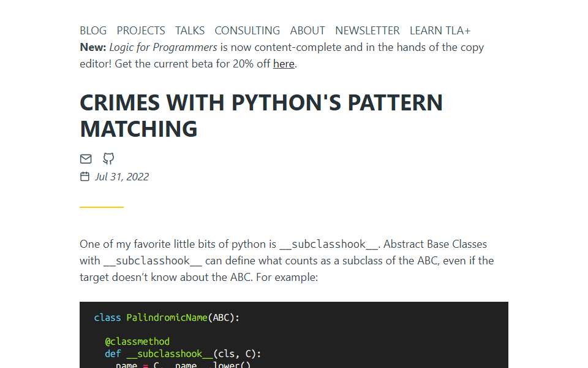Open the ABOUT page
This screenshot has width=588, height=368.
click(x=307, y=31)
